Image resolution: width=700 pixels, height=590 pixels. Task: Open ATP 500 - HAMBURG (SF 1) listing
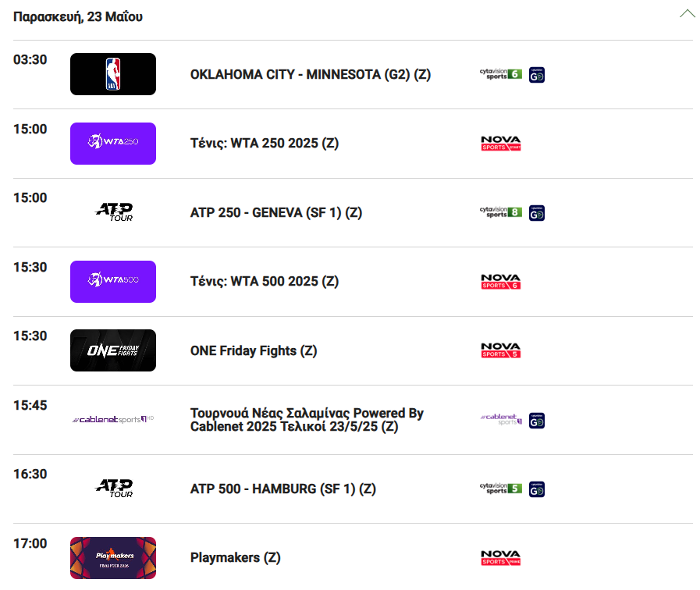[x=283, y=489]
